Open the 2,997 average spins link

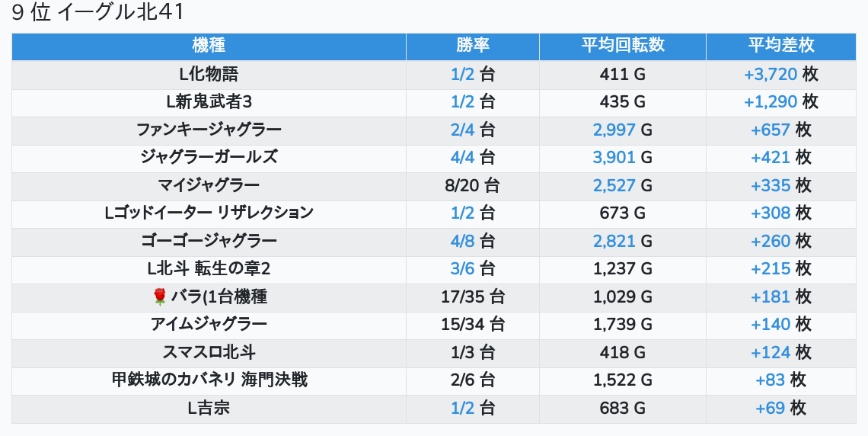[x=614, y=130]
